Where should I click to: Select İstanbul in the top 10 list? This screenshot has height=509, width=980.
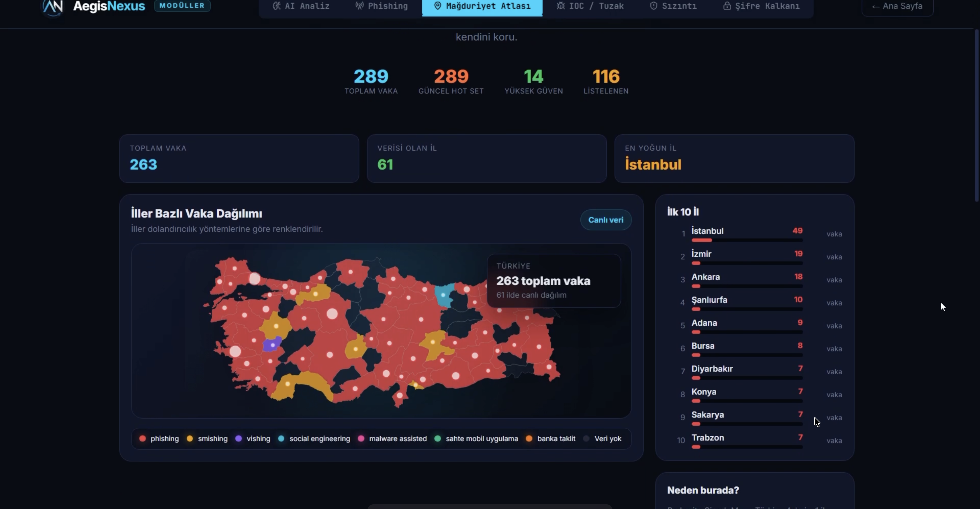[755, 234]
